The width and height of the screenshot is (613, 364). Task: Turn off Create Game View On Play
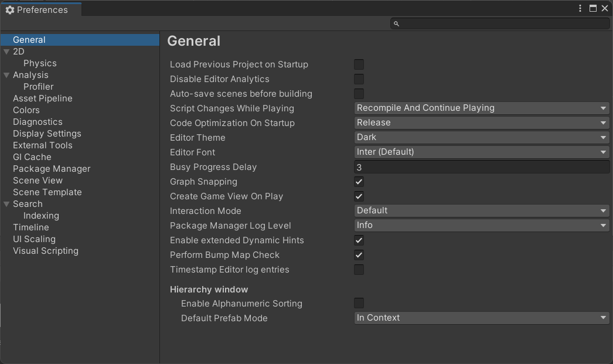[359, 196]
